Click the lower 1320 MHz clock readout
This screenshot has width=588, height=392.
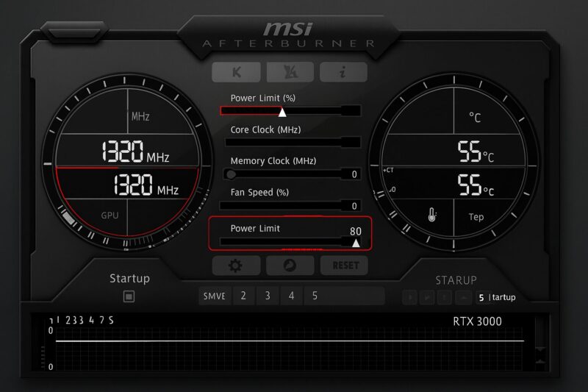[146, 185]
